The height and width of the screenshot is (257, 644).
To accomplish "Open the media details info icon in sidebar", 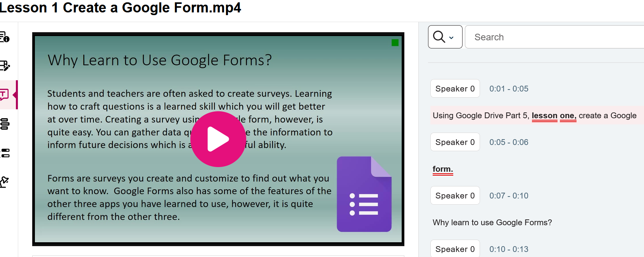I will (x=5, y=37).
